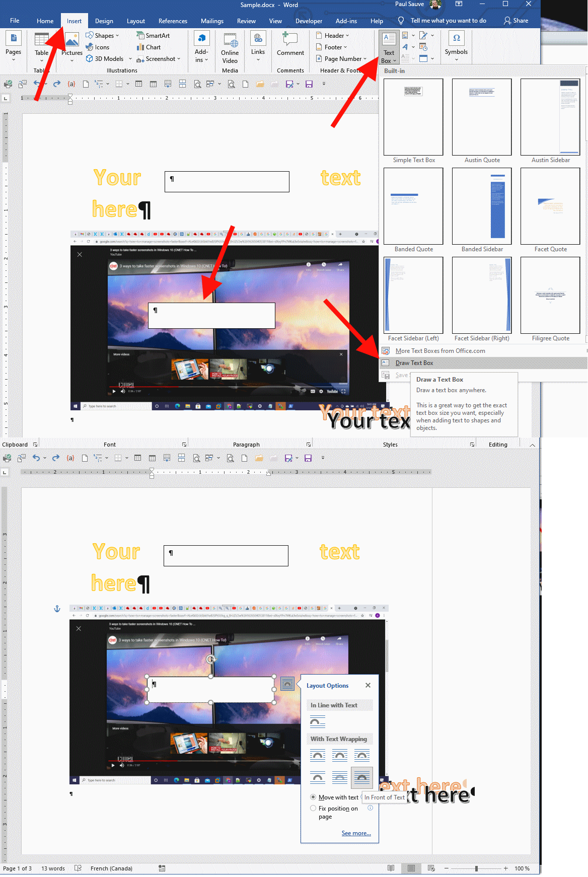Click the purple Save icon in upper toolbar
The image size is (588, 877).
[x=309, y=84]
